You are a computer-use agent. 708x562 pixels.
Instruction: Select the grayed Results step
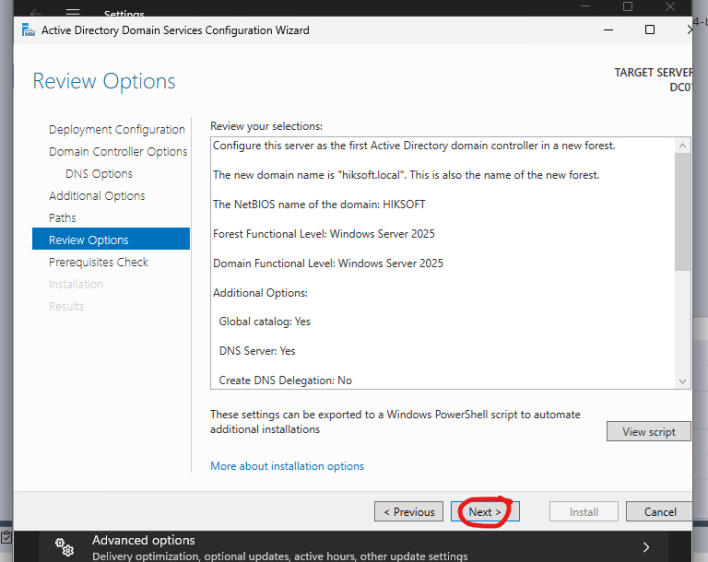(x=66, y=307)
